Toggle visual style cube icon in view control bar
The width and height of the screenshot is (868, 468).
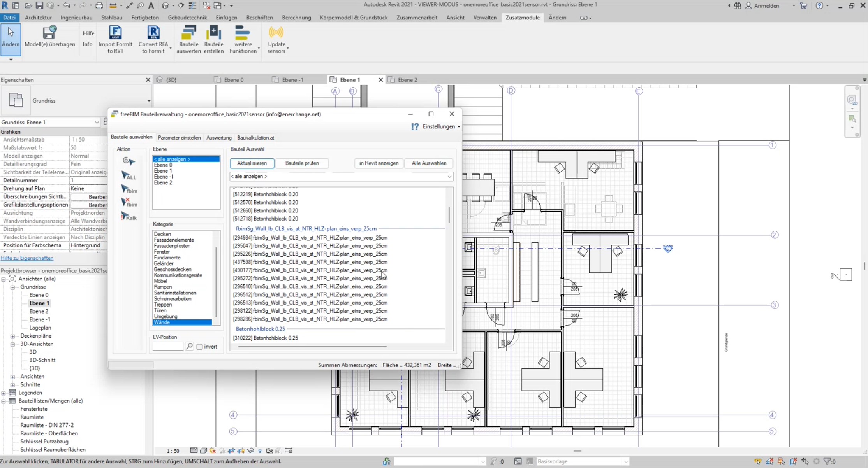coord(203,450)
